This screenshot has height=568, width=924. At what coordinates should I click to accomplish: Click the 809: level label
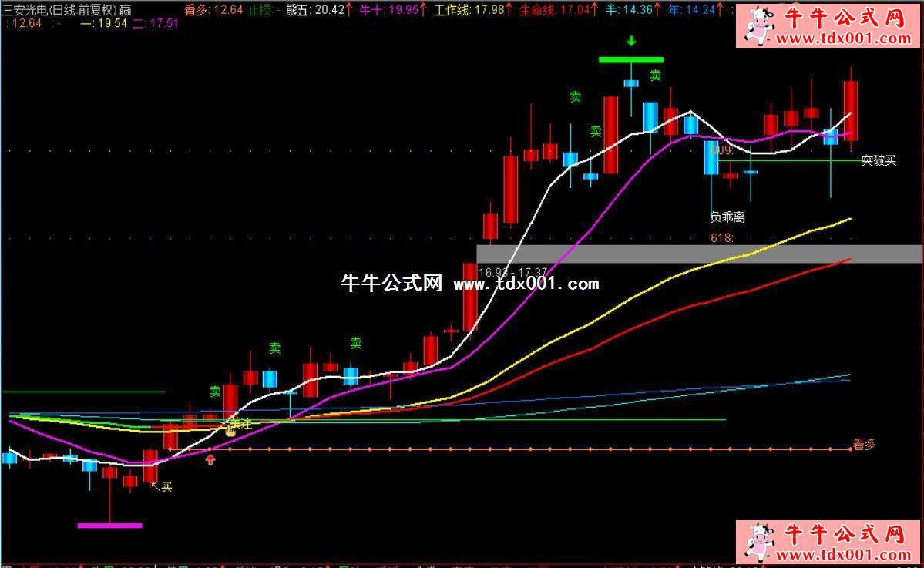[722, 150]
